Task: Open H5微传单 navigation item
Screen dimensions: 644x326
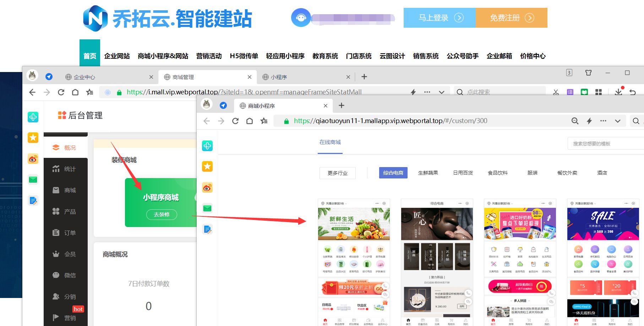Action: click(x=244, y=56)
